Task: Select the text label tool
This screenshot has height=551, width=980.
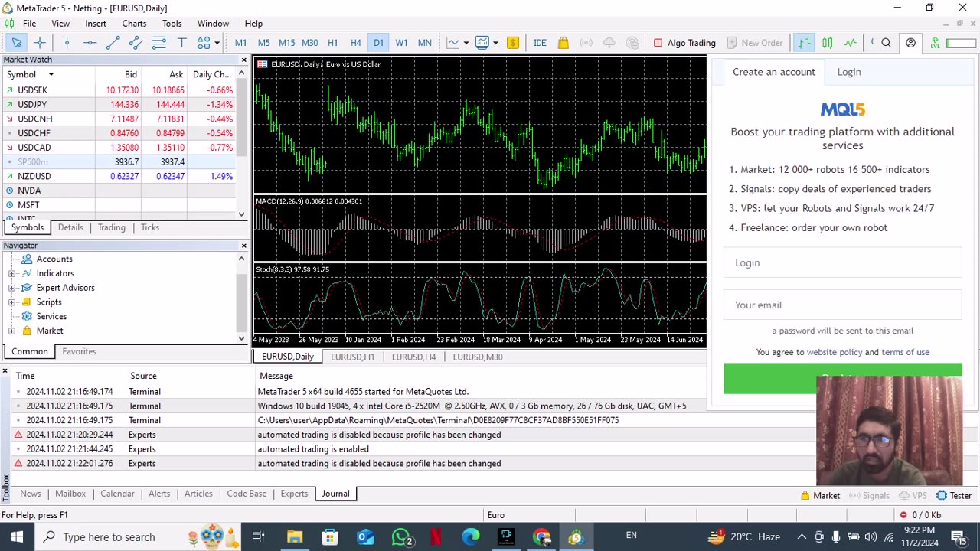Action: coord(181,43)
